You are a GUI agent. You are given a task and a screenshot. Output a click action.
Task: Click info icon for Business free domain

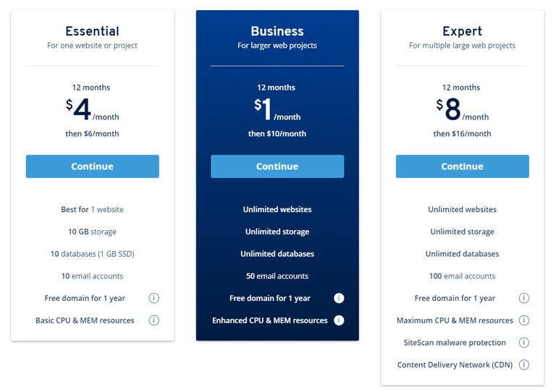click(339, 298)
